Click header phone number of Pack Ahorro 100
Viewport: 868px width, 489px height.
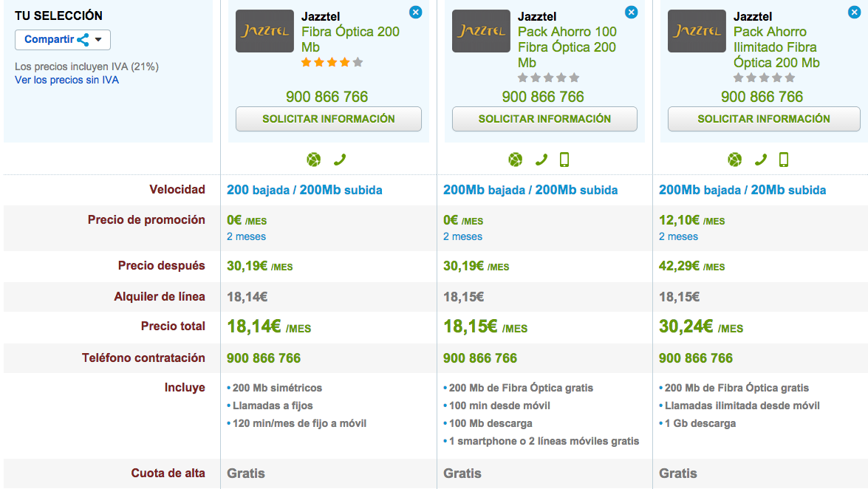543,97
